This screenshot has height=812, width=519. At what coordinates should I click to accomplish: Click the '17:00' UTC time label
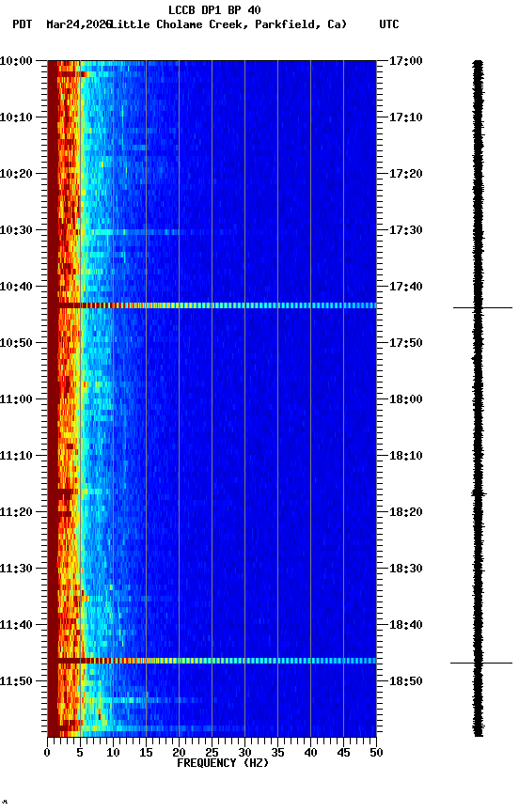[x=405, y=61]
